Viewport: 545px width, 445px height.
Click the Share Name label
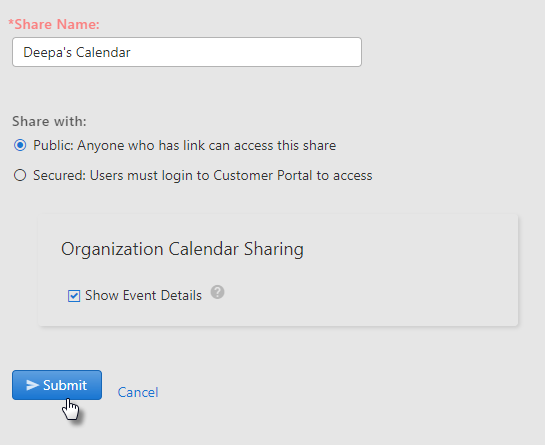pos(54,24)
